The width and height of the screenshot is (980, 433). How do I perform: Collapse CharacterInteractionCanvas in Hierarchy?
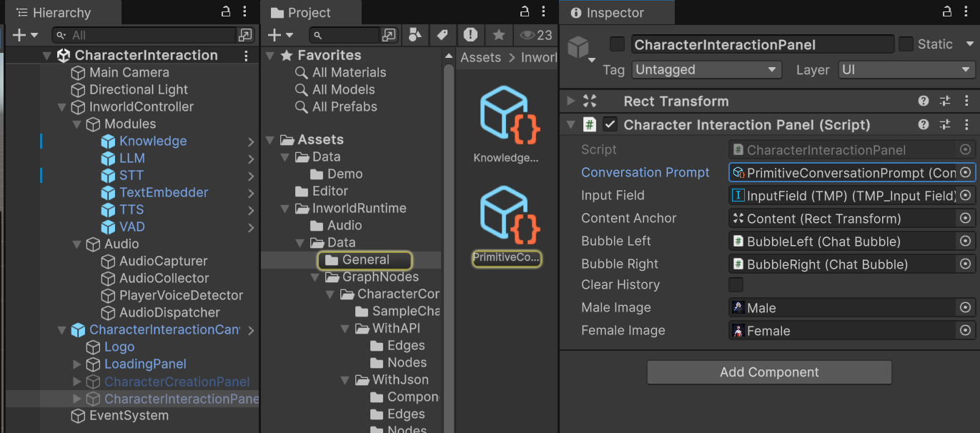62,330
